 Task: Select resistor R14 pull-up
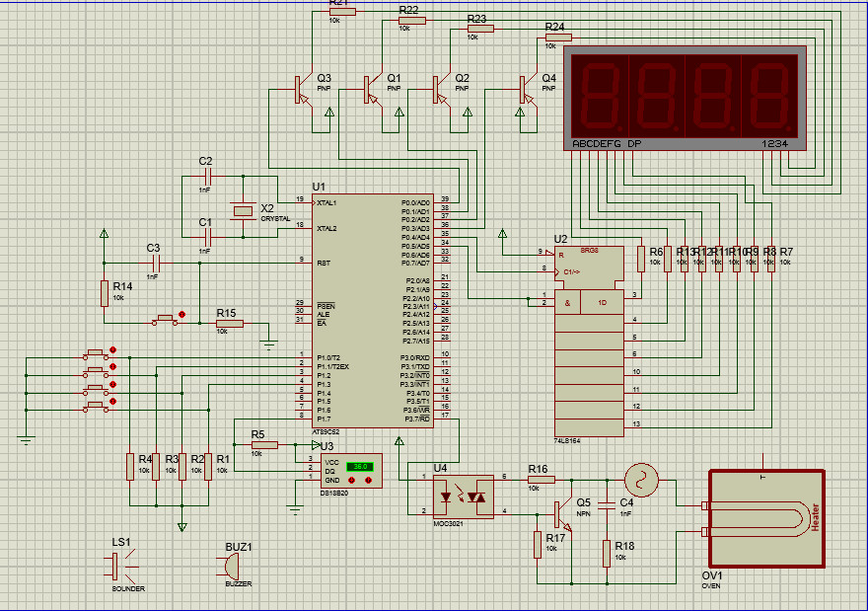(x=105, y=293)
